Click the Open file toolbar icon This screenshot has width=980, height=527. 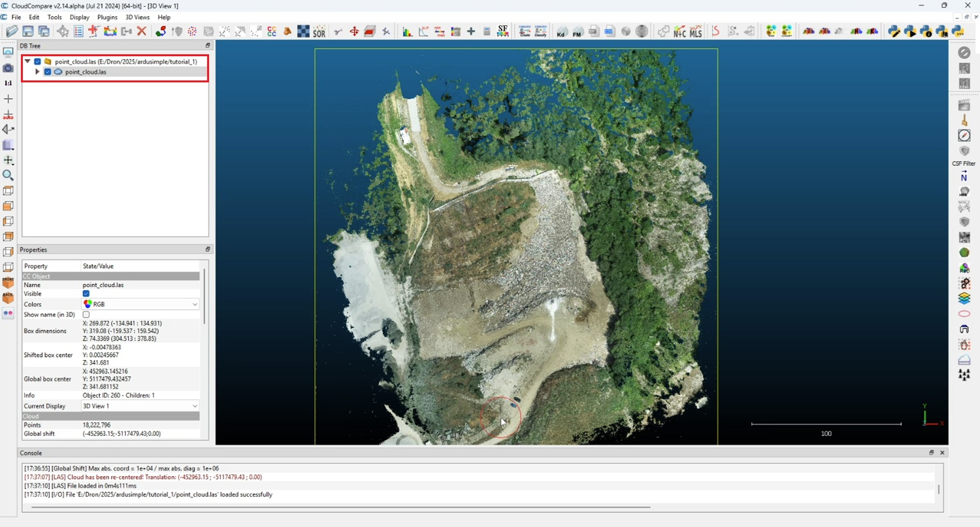point(12,31)
